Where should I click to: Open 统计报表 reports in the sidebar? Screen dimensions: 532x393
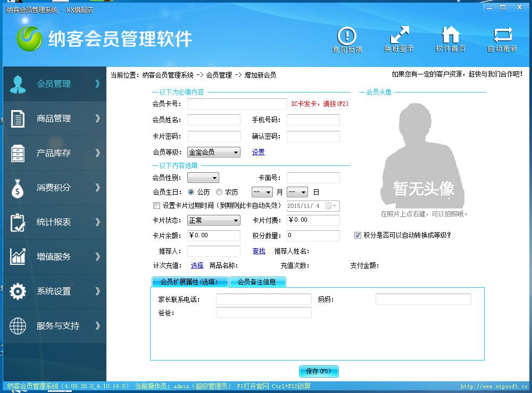tap(54, 222)
